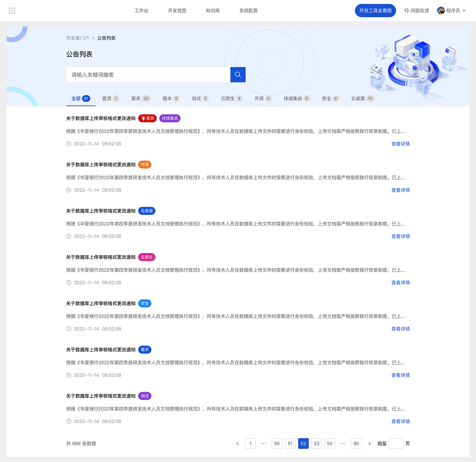Click current page 52 button

coord(303,443)
